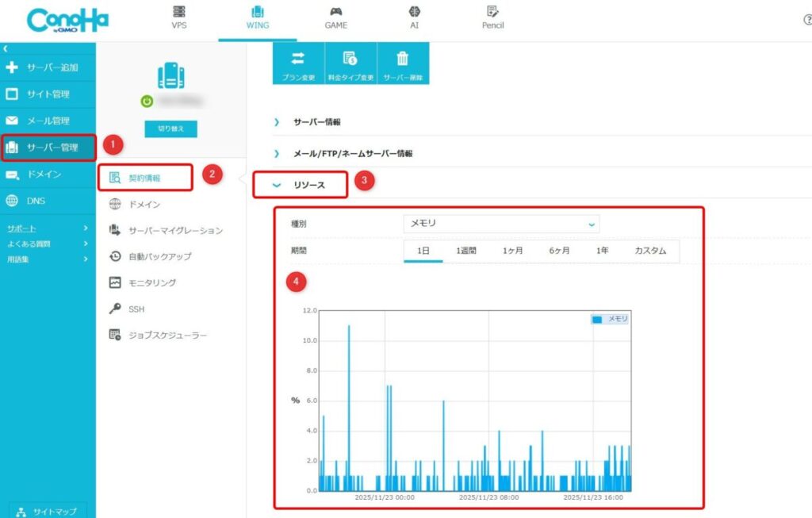This screenshot has height=518, width=812.
Task: Open the 種別 メモリ dropdown
Action: 500,224
